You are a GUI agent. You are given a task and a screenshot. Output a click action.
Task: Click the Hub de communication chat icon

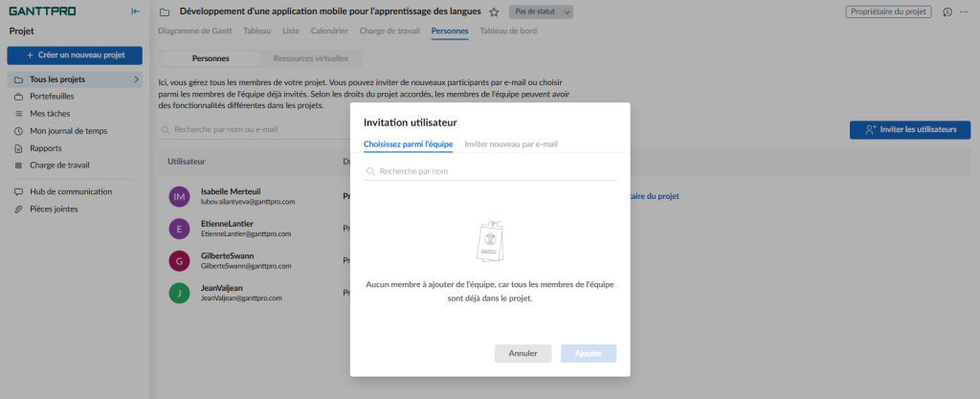tap(18, 191)
